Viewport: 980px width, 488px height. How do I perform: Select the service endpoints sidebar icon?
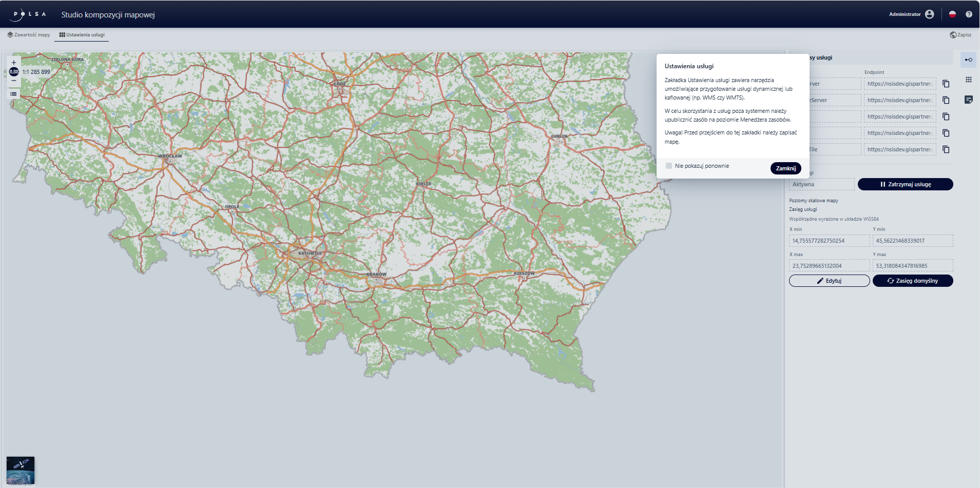[968, 60]
